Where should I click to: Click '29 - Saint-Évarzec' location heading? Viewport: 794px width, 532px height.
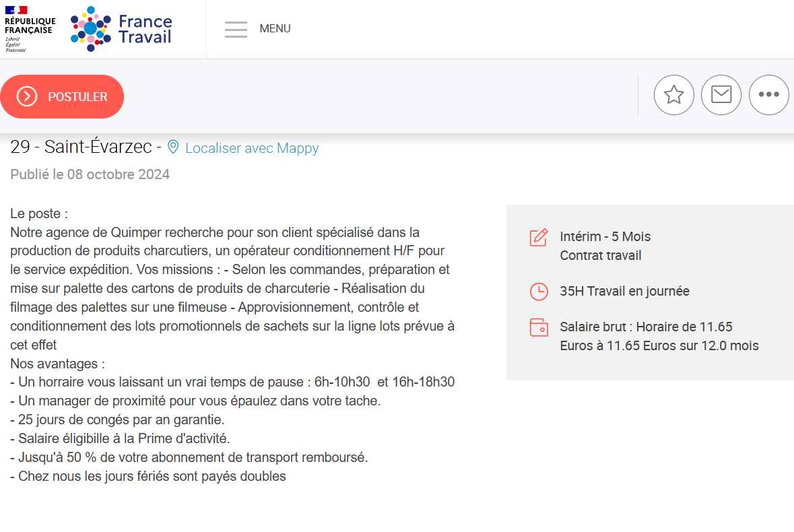click(81, 147)
